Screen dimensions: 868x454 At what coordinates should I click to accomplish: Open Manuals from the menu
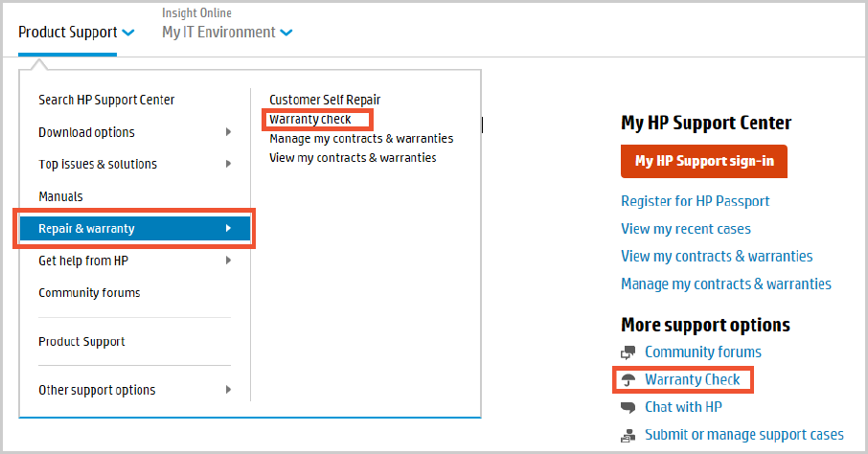pyautogui.click(x=60, y=196)
